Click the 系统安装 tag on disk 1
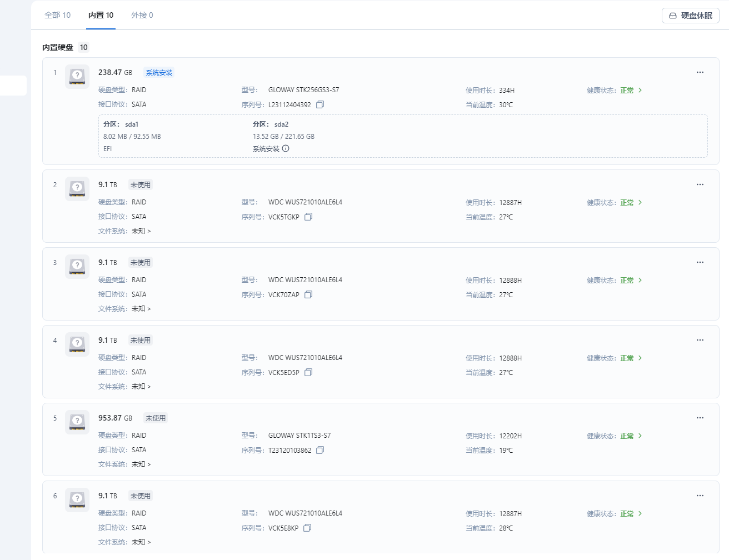The image size is (729, 560). click(x=159, y=73)
